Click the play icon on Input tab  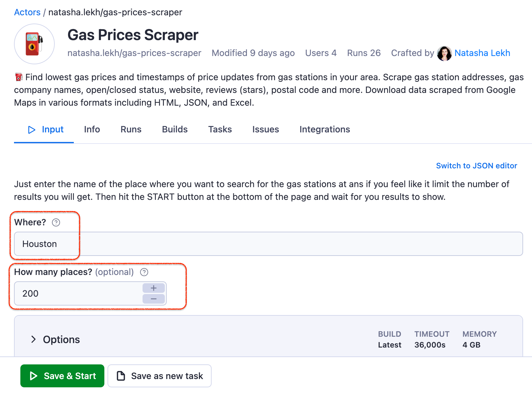click(x=31, y=130)
